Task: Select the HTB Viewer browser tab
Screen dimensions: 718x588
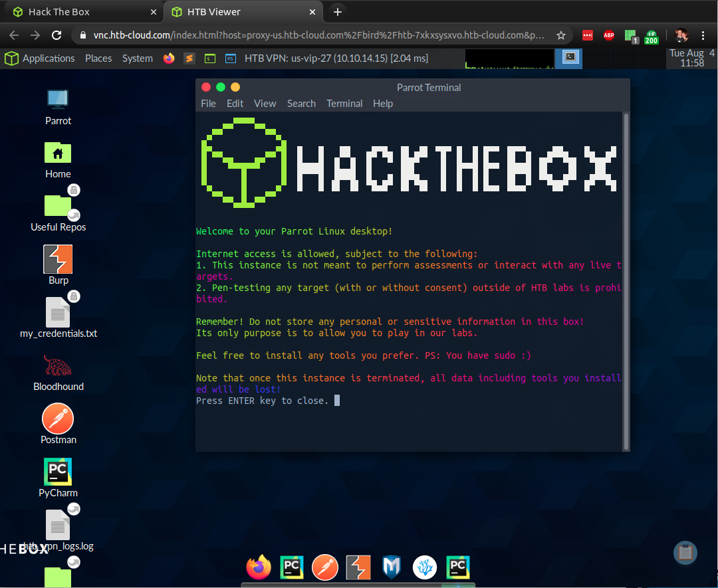Action: point(243,12)
